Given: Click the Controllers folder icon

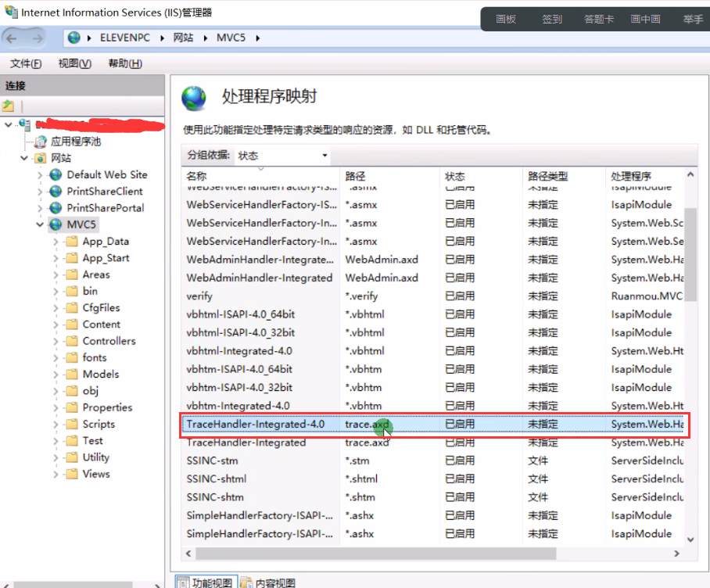Looking at the screenshot, I should 72,341.
